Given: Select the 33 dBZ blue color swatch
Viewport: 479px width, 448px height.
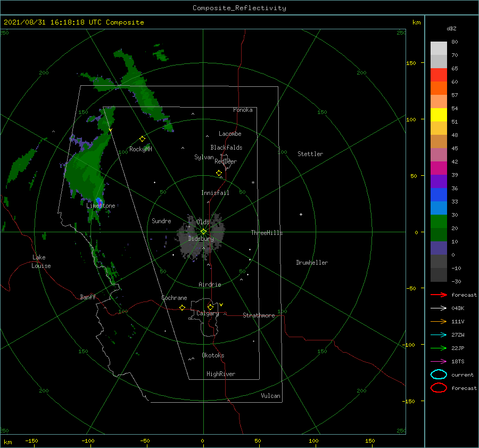Looking at the screenshot, I should pyautogui.click(x=439, y=194).
